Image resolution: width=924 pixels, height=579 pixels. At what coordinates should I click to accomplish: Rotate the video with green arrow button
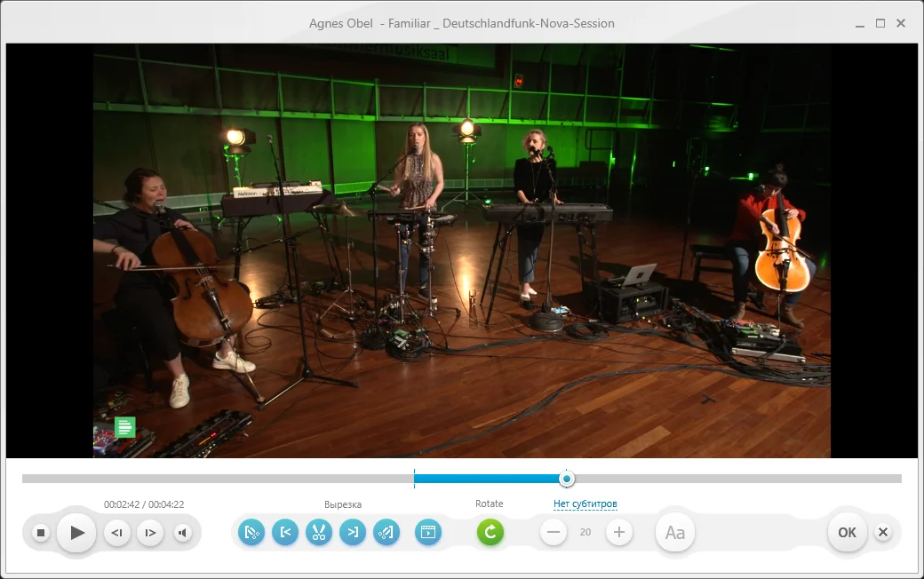coord(490,533)
